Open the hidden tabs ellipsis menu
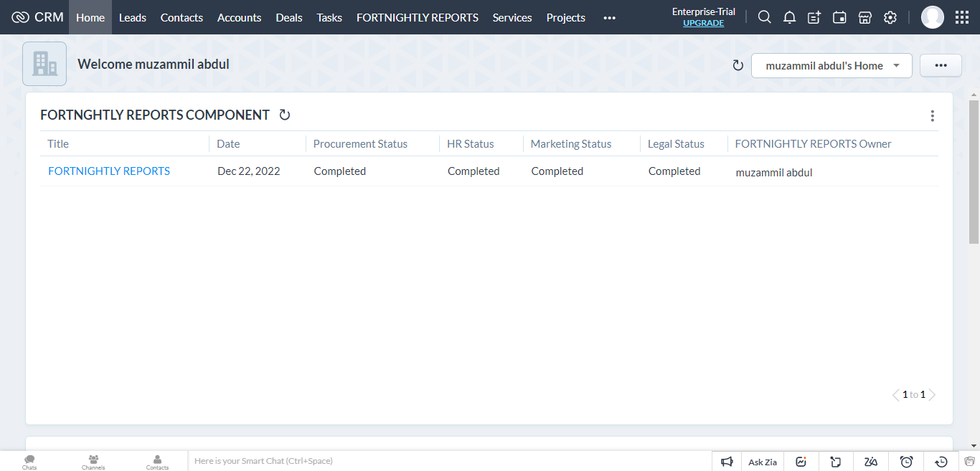 coord(609,17)
